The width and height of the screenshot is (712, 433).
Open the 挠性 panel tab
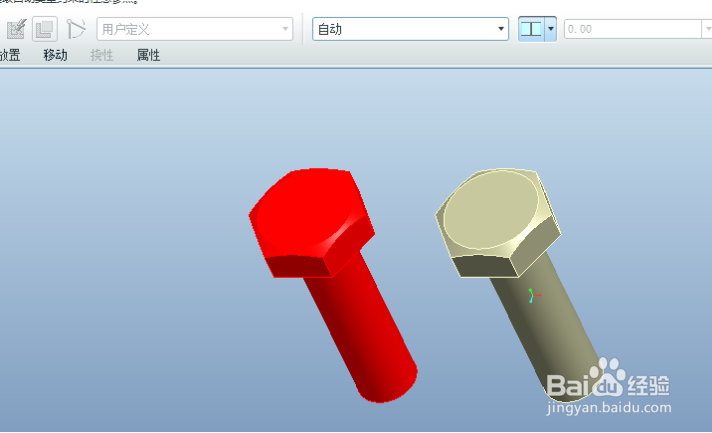click(102, 55)
